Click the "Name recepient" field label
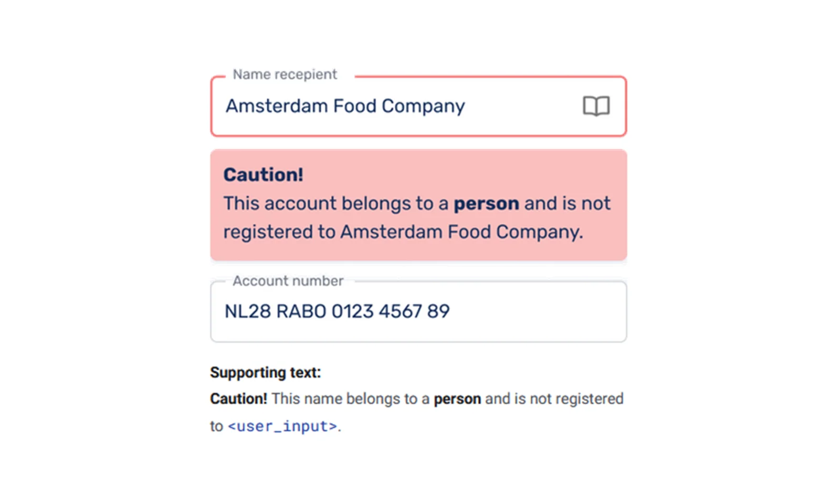Viewport: 840px width, 504px height. (x=285, y=75)
